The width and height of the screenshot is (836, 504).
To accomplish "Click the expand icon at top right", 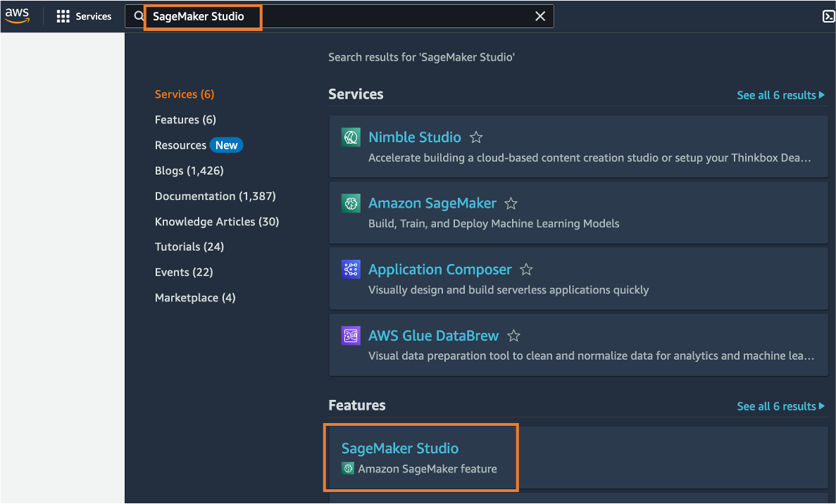I will [x=828, y=15].
